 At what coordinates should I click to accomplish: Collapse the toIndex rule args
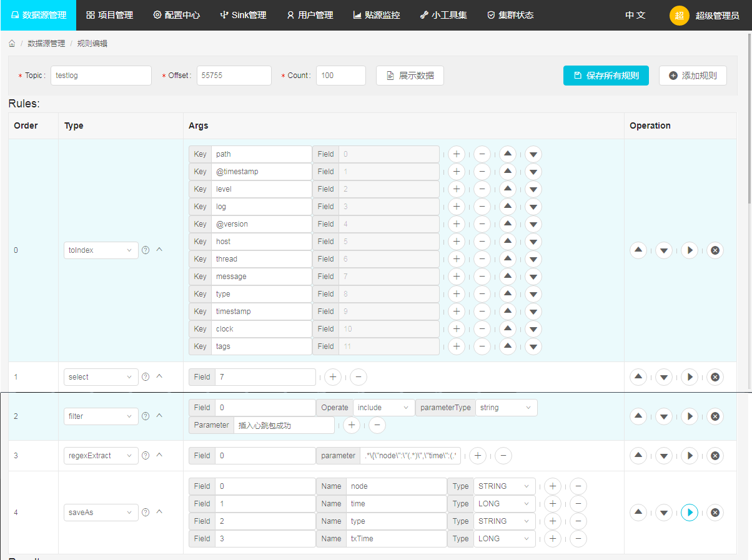coord(159,250)
